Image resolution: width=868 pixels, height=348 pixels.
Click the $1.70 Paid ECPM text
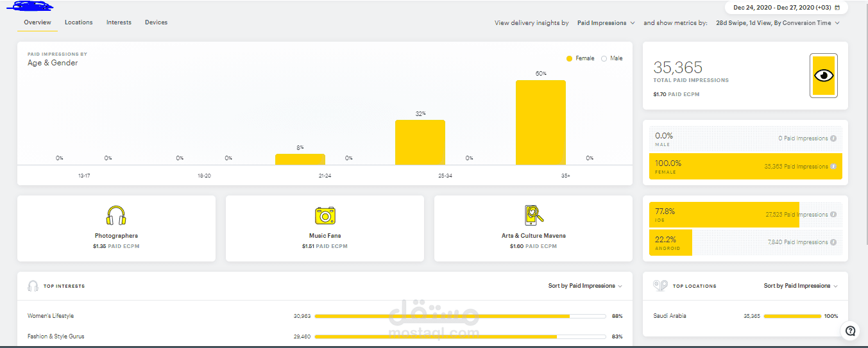(676, 94)
